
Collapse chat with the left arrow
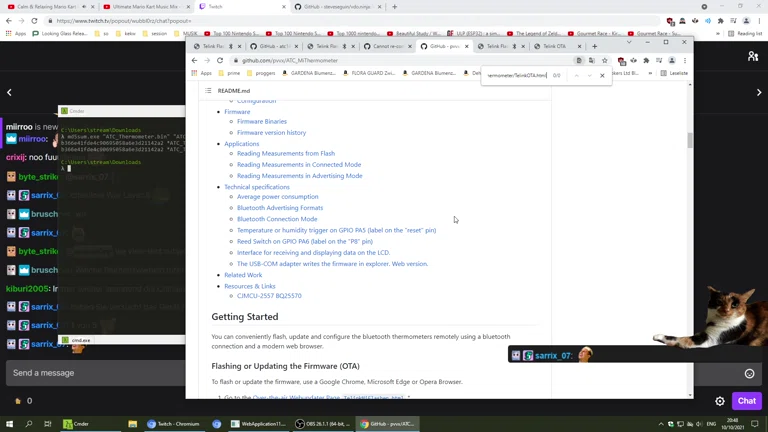tap(9, 92)
